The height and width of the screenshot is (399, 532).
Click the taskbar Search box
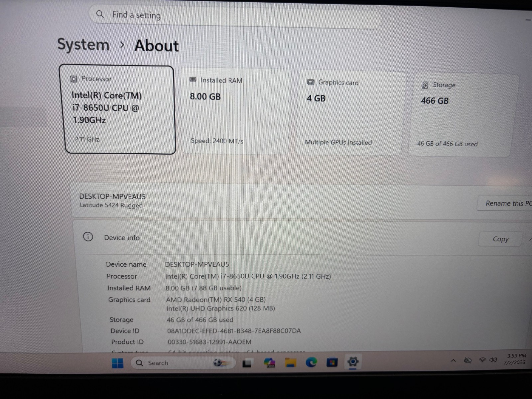tap(183, 363)
